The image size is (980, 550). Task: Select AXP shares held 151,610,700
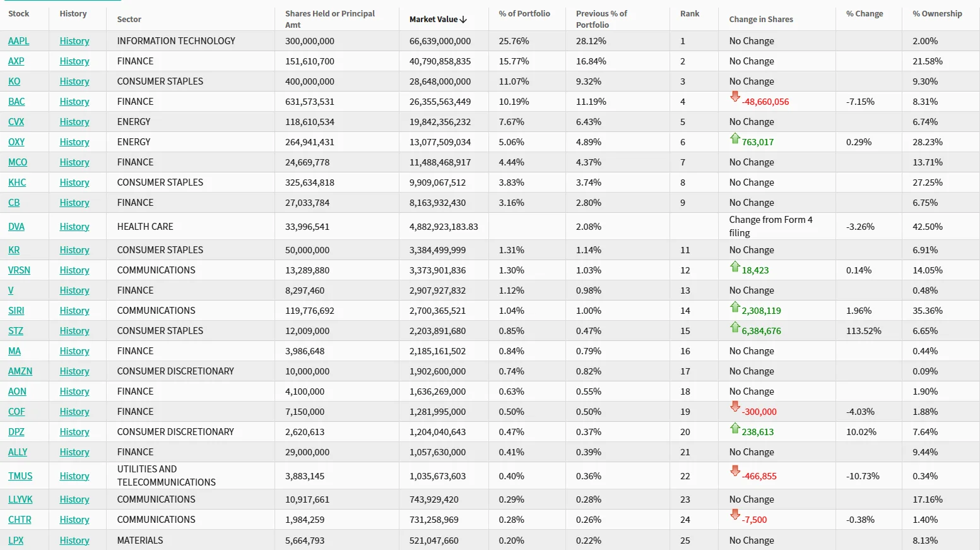click(x=310, y=61)
